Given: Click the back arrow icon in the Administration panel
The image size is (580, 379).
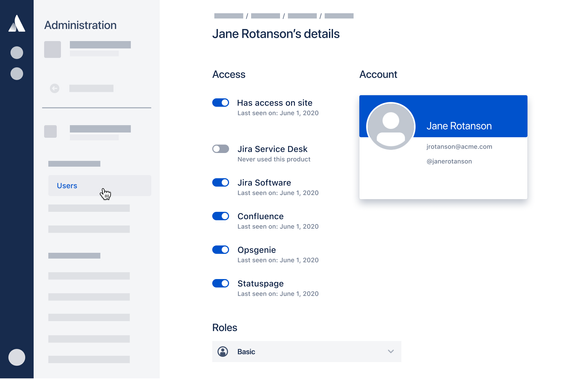Looking at the screenshot, I should point(54,88).
